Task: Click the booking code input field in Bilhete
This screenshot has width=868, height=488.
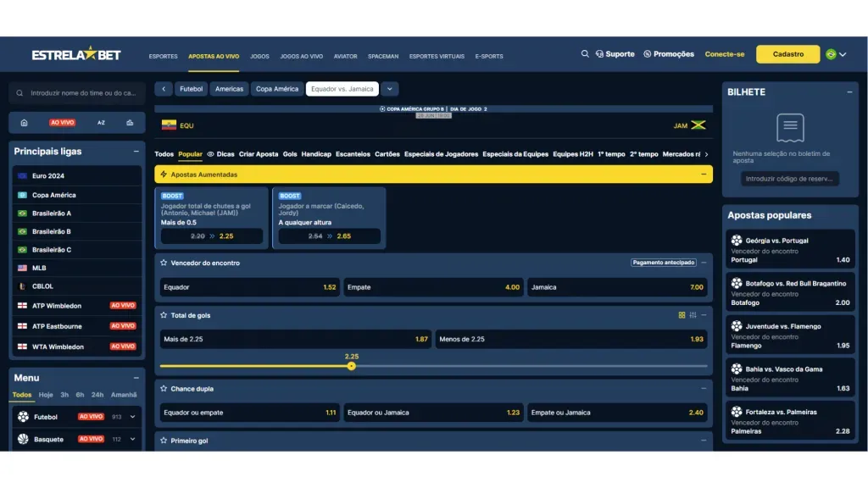Action: point(790,179)
